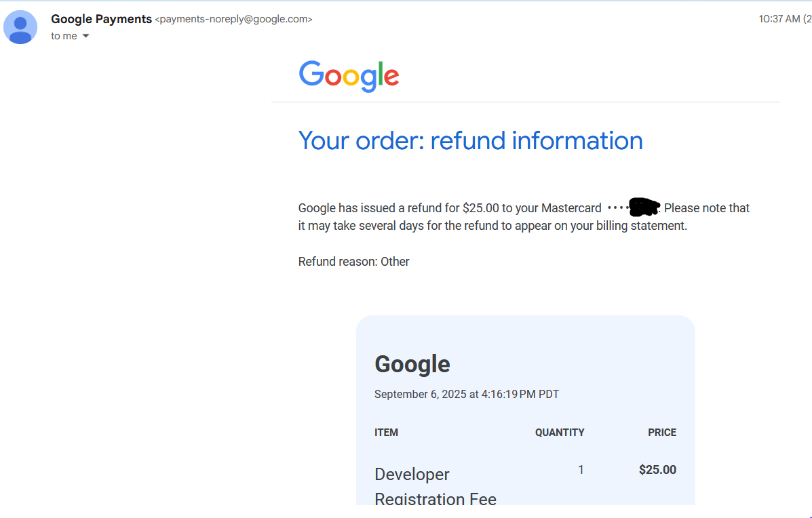Click the "Your order: refund information" heading
The width and height of the screenshot is (812, 518).
[470, 141]
